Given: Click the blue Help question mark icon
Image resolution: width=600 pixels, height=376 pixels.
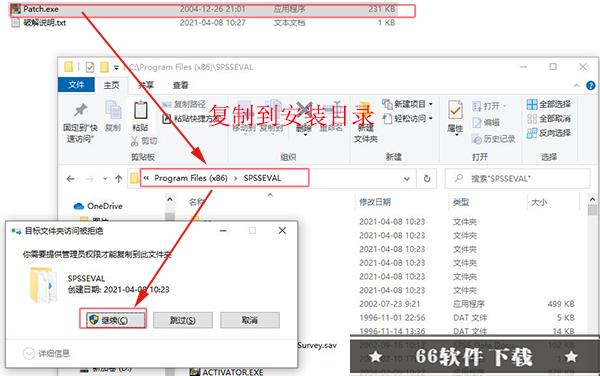Looking at the screenshot, I should pos(590,86).
